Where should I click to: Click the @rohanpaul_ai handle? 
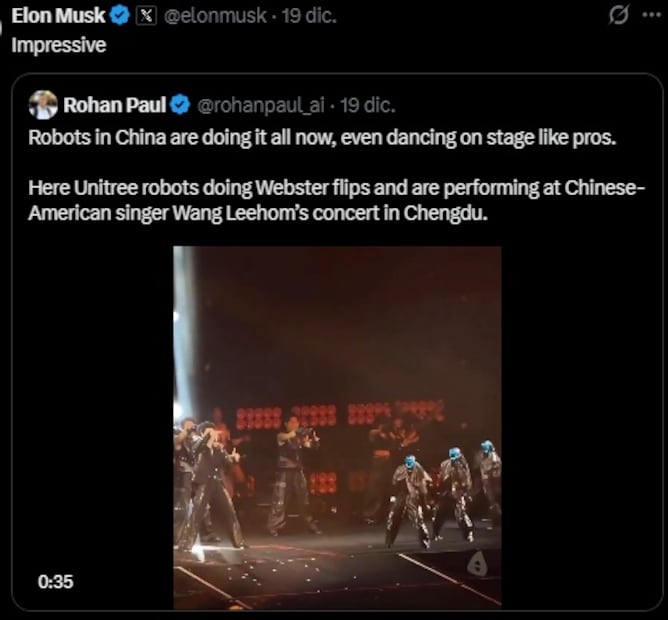[262, 105]
